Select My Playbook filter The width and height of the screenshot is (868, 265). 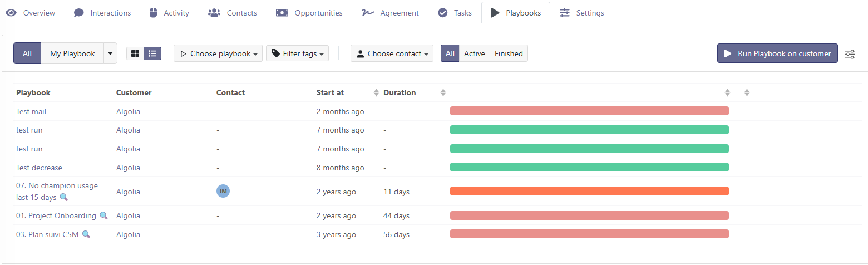click(x=72, y=53)
